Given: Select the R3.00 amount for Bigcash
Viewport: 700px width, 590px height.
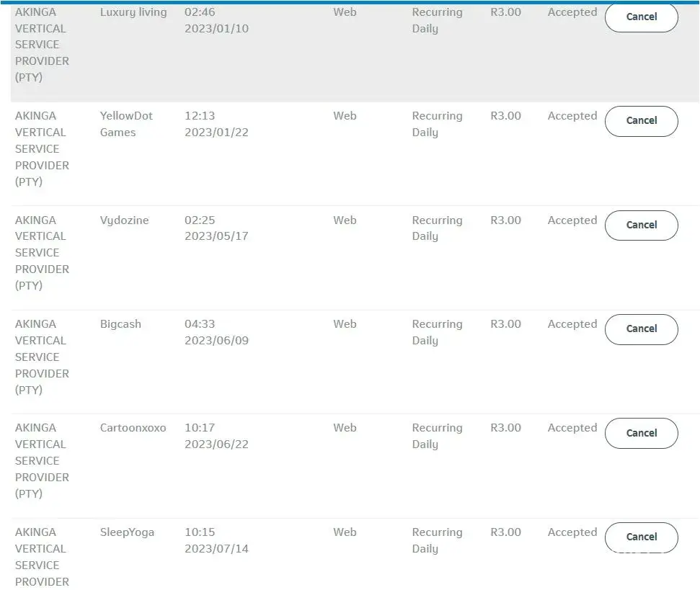Looking at the screenshot, I should point(505,324).
